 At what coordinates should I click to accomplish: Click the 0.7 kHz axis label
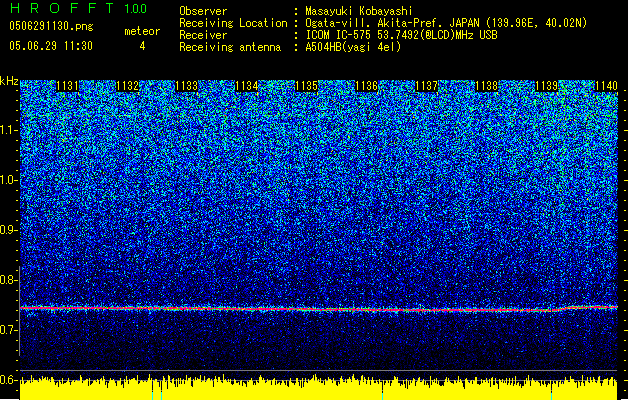coord(8,330)
